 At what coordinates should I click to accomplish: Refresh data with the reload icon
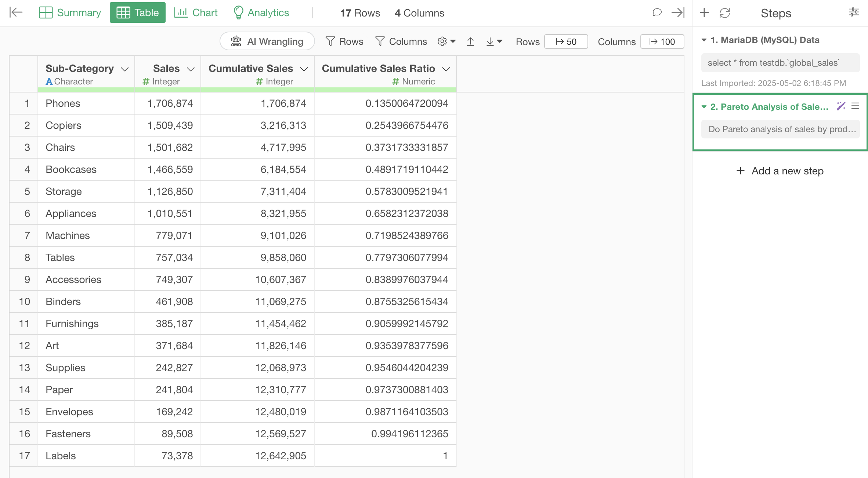click(x=725, y=13)
